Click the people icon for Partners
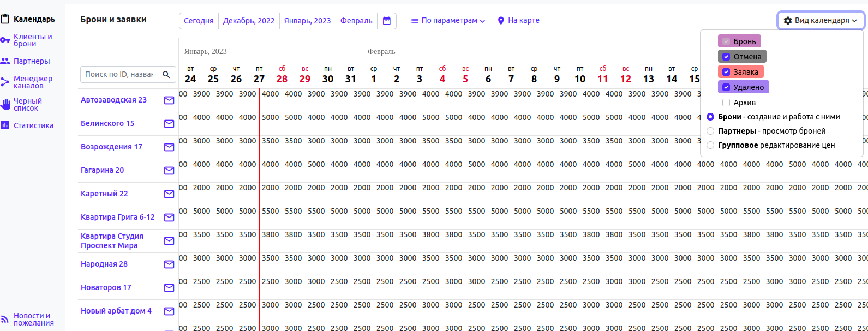The height and width of the screenshot is (331, 868). pos(5,61)
